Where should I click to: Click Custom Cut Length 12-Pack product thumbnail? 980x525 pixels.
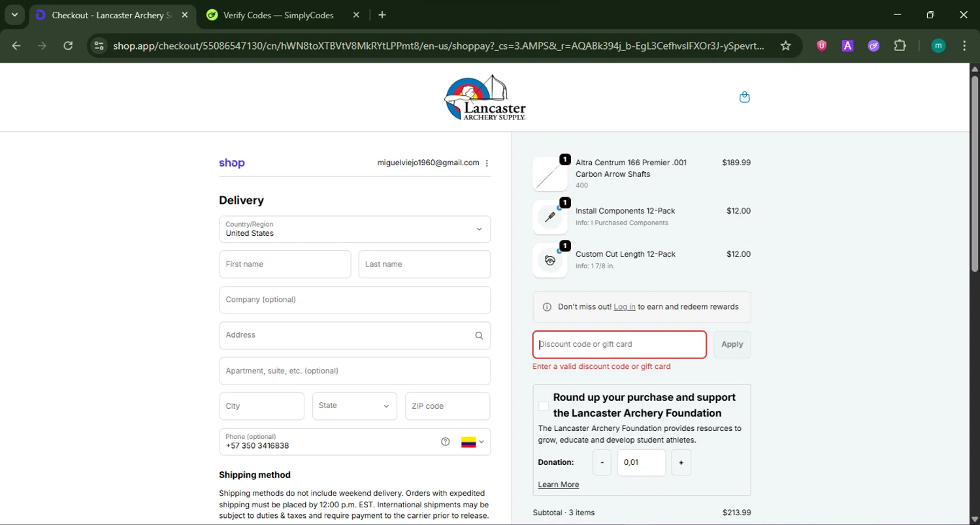pyautogui.click(x=550, y=261)
